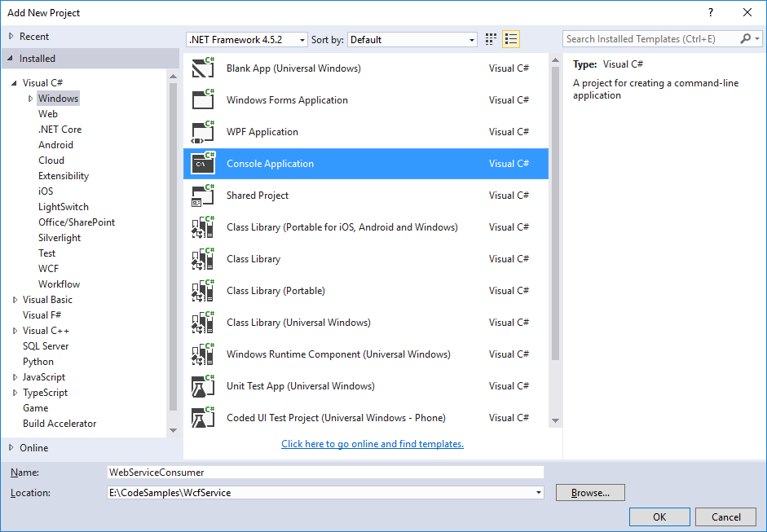Select the Web category

point(48,113)
